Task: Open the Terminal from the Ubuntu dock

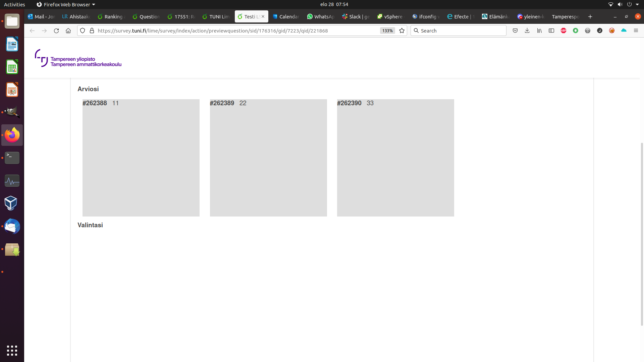Action: point(12,158)
